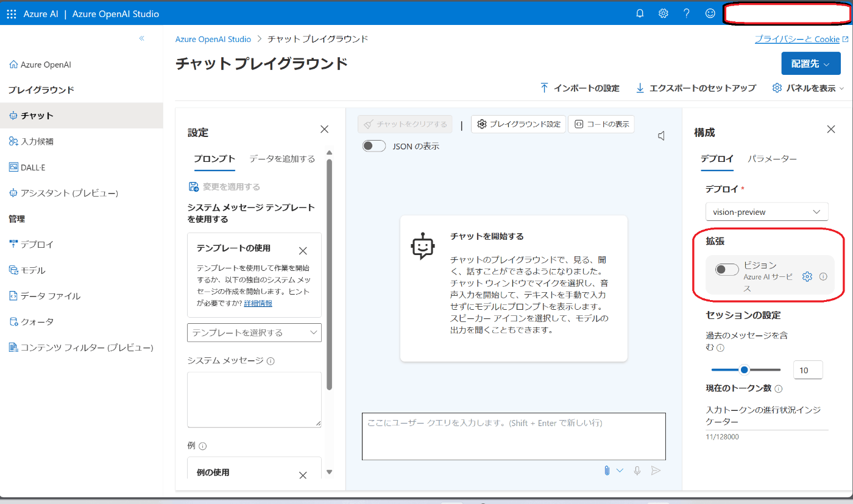Click the 現在のトークン数 info icon

click(779, 388)
